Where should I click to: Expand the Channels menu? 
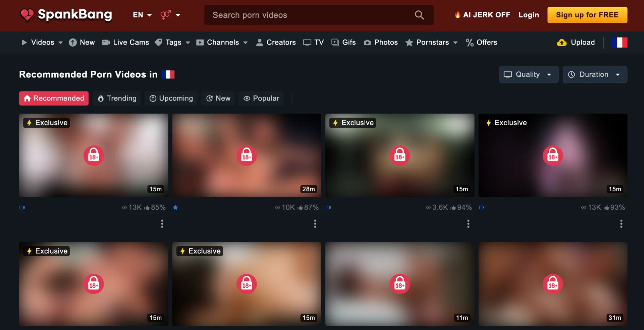(222, 43)
